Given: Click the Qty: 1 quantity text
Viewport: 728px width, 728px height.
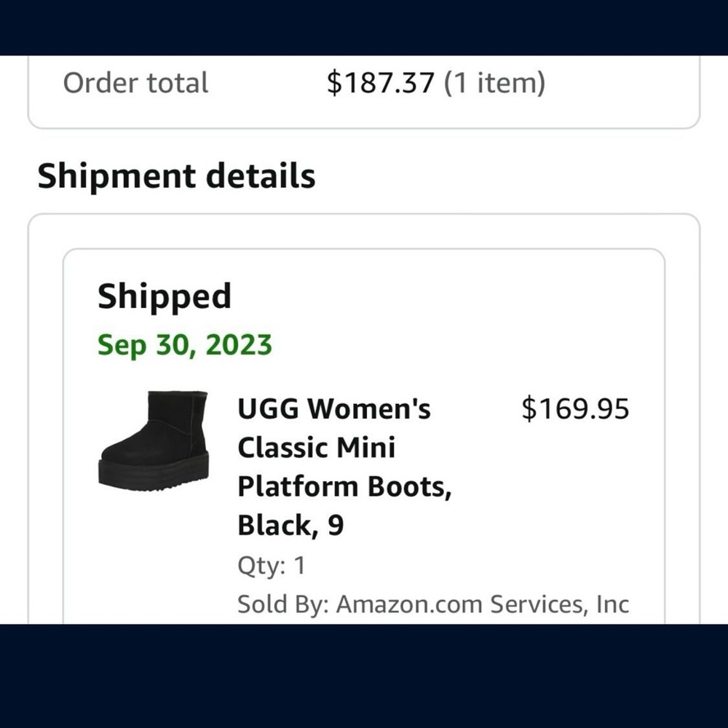Looking at the screenshot, I should pos(271,566).
